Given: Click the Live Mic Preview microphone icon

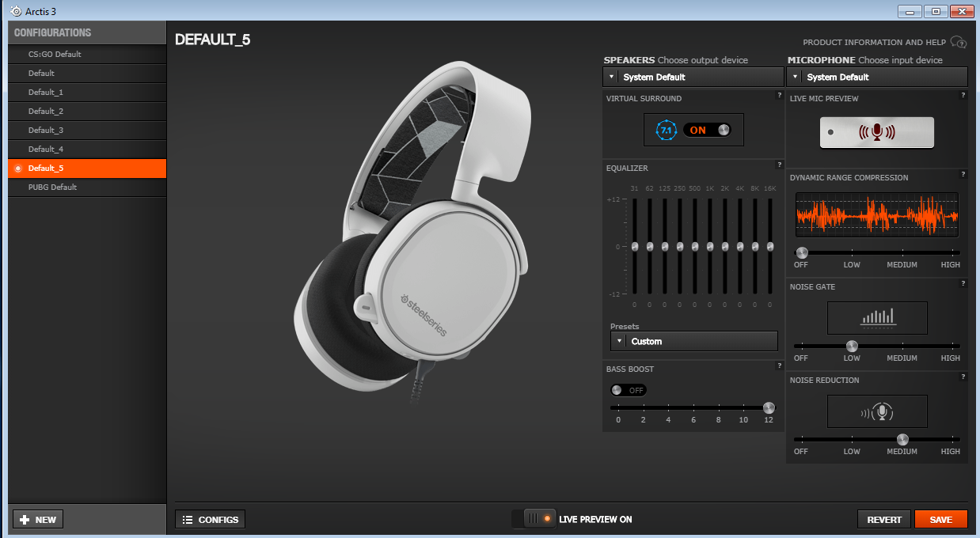Looking at the screenshot, I should click(x=877, y=133).
